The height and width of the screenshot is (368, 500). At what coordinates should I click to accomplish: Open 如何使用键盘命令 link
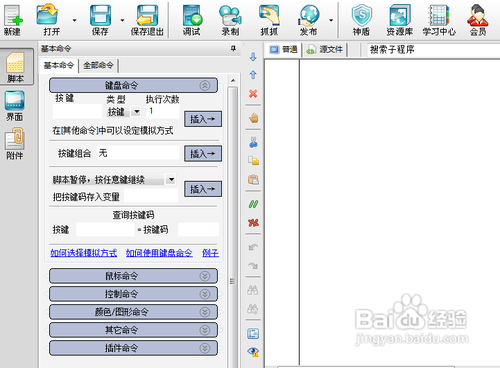[x=159, y=253]
